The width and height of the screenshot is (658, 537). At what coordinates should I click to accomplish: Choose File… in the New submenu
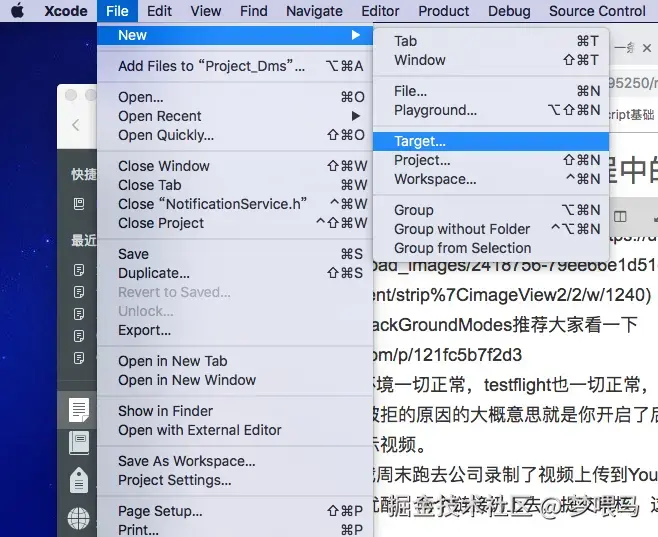[491, 91]
